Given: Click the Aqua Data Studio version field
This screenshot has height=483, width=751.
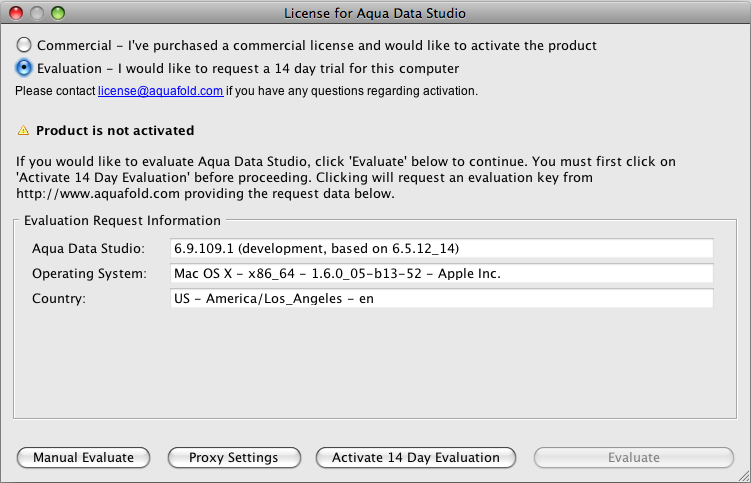Looking at the screenshot, I should (x=442, y=248).
